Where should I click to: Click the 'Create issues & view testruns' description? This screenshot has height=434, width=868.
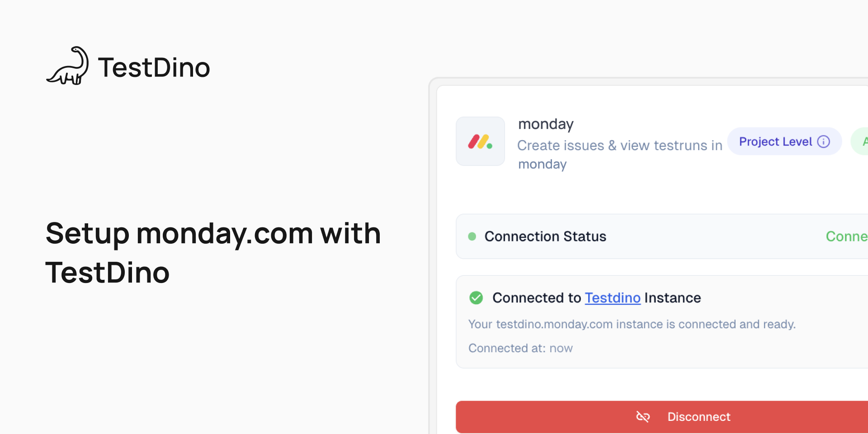619,146
